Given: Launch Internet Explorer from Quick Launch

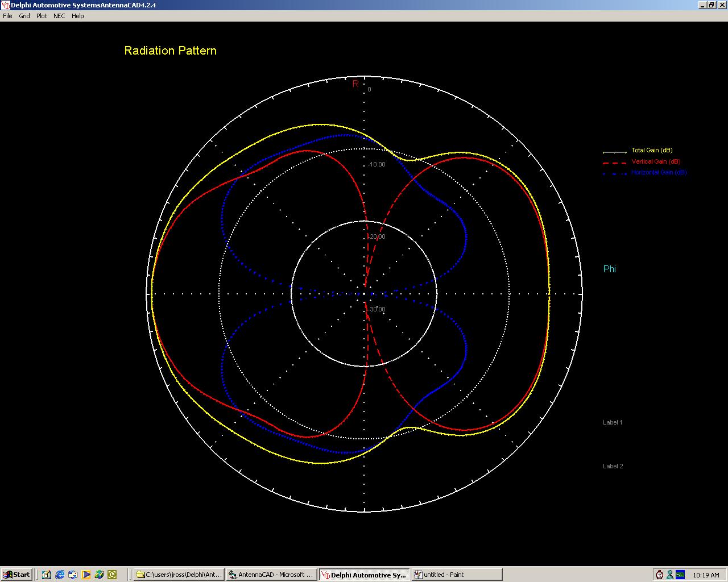Looking at the screenshot, I should point(60,575).
